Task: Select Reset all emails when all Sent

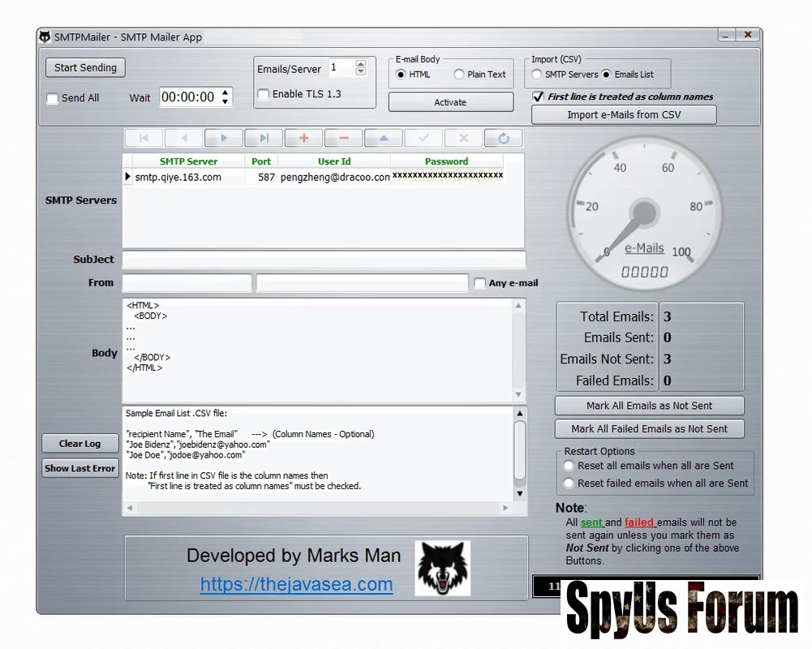Action: pyautogui.click(x=569, y=466)
